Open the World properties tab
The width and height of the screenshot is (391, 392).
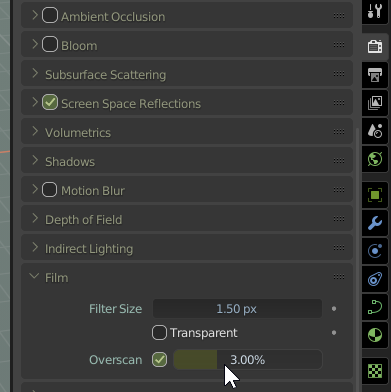[375, 159]
